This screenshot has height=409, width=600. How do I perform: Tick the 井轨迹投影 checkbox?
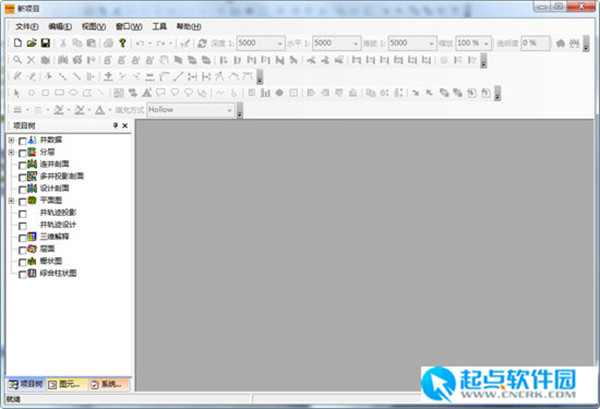[x=23, y=214]
